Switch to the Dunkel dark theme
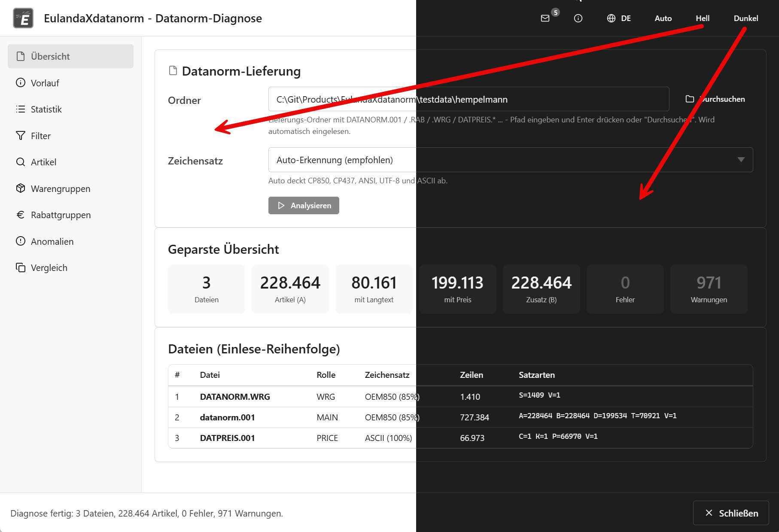Image resolution: width=779 pixels, height=532 pixels. [746, 18]
